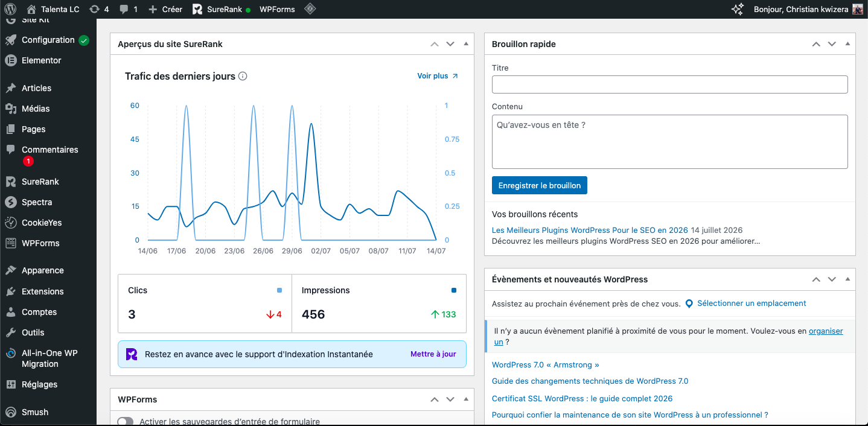Move Évènements et nouveautés widget down
Screen dimensions: 868x426
832,279
